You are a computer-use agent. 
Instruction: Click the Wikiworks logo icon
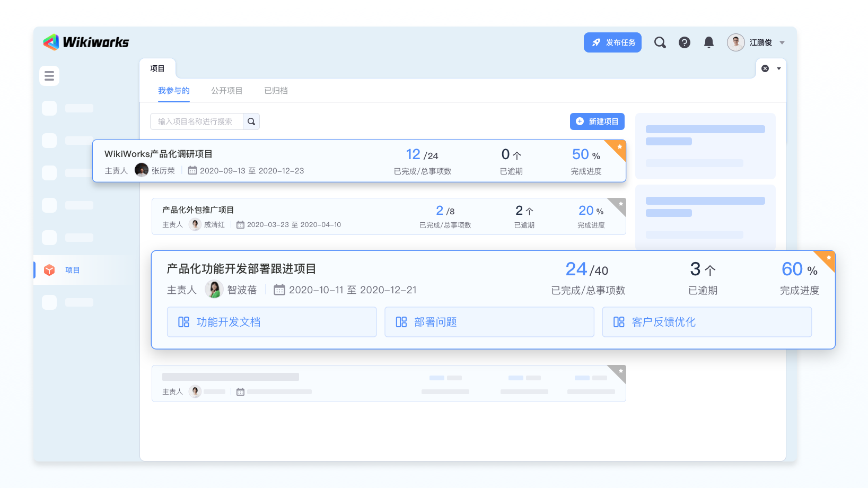(51, 42)
